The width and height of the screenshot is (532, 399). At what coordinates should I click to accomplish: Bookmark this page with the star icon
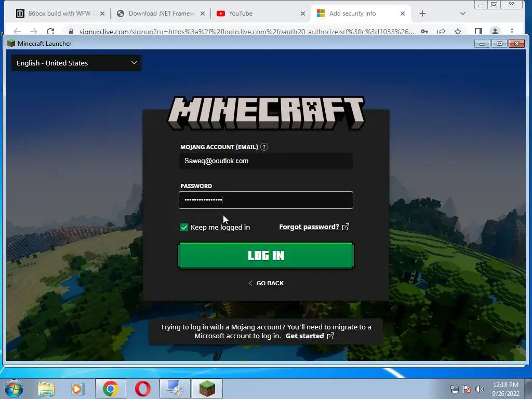click(x=458, y=31)
